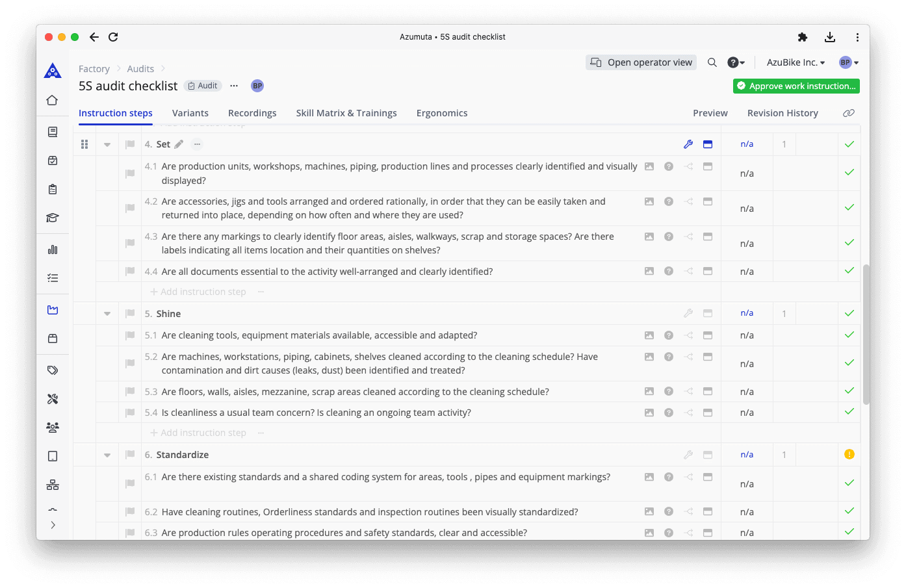Click the flag marker on step 5.4
Viewport: 906px width, 588px height.
[130, 412]
